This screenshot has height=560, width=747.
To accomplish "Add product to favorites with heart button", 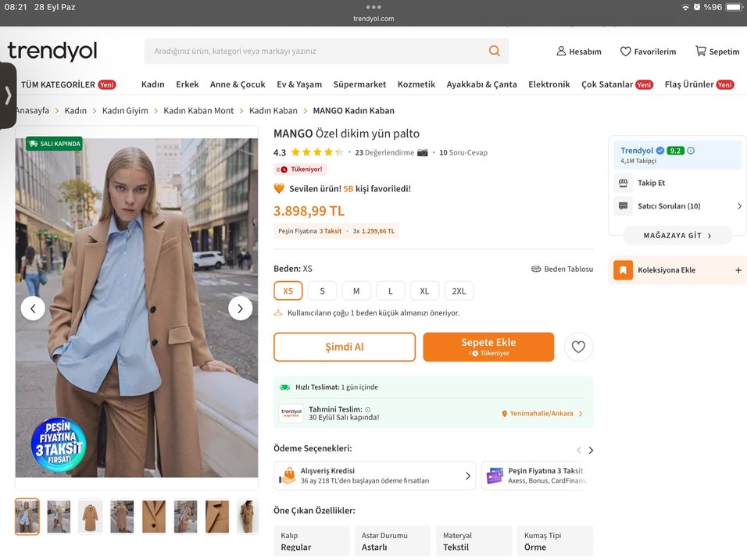I will click(578, 348).
